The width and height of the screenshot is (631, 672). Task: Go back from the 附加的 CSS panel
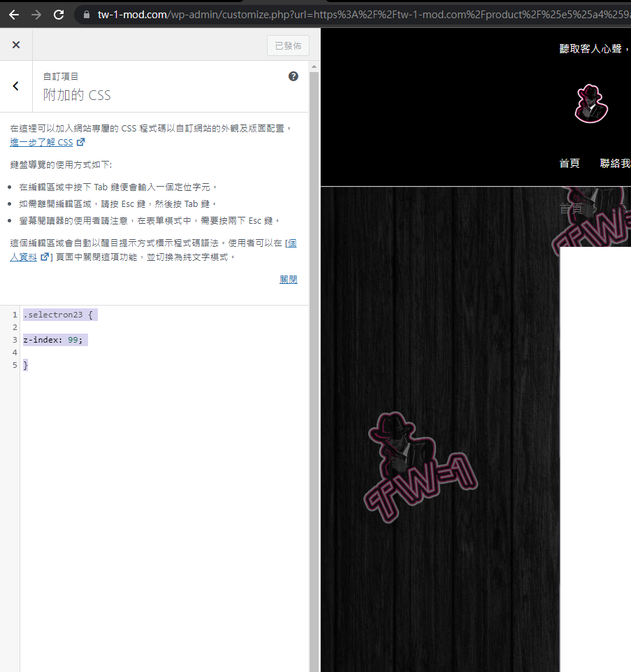coord(16,86)
